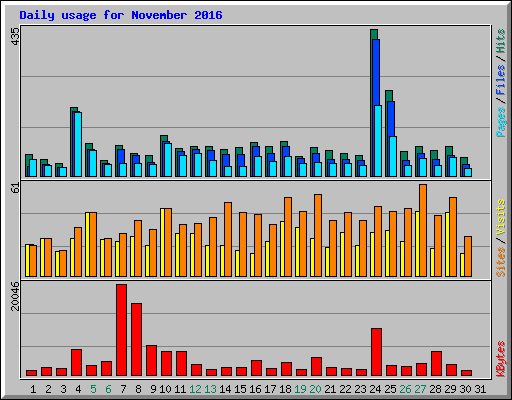Select the orange Visits bar for day 27
The width and height of the screenshot is (512, 400).
point(423,230)
